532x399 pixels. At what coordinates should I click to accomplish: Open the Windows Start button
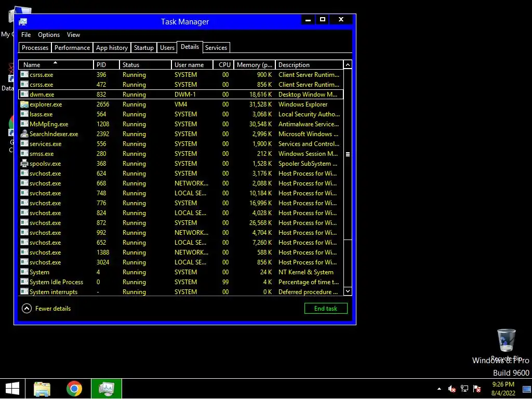[12, 389]
